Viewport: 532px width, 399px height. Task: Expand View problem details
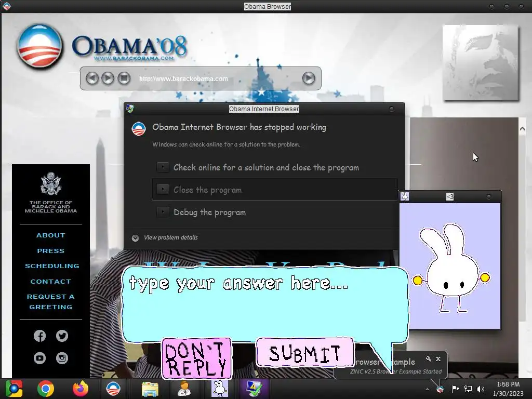(165, 237)
